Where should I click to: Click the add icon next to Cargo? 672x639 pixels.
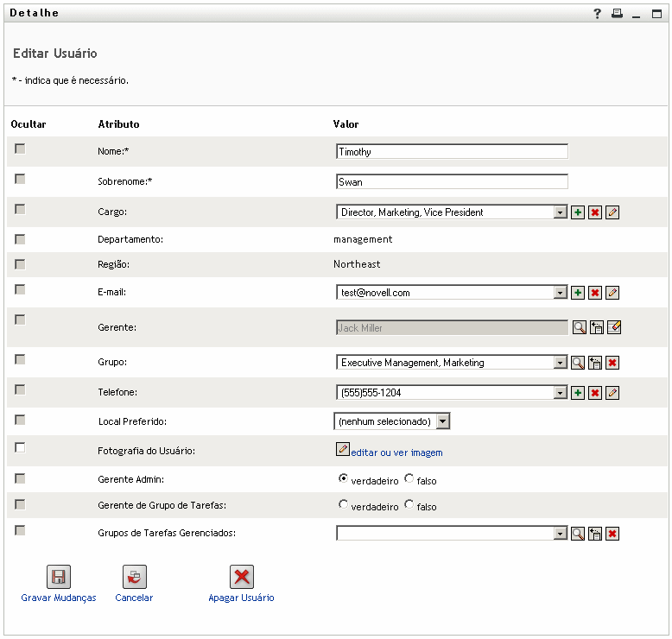pyautogui.click(x=577, y=212)
